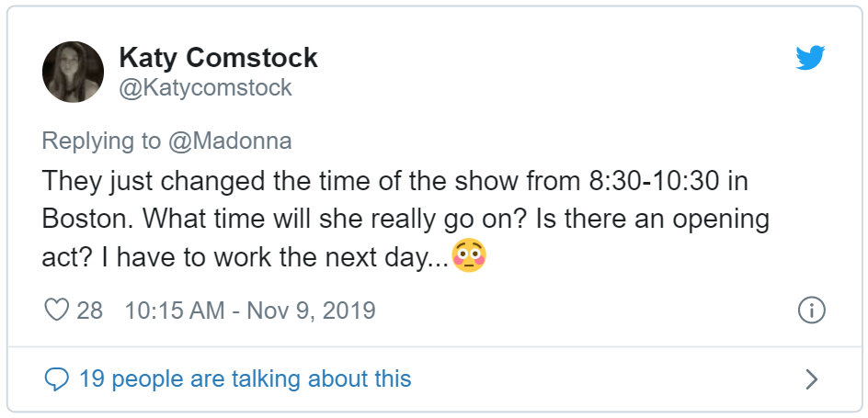
Task: Open "19 people are talking about this"
Action: (245, 378)
